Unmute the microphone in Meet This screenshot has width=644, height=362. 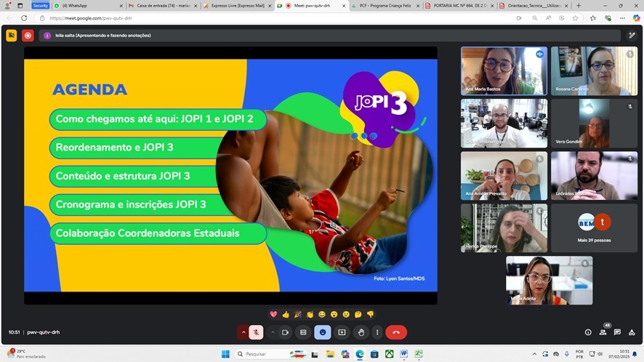[x=256, y=332]
